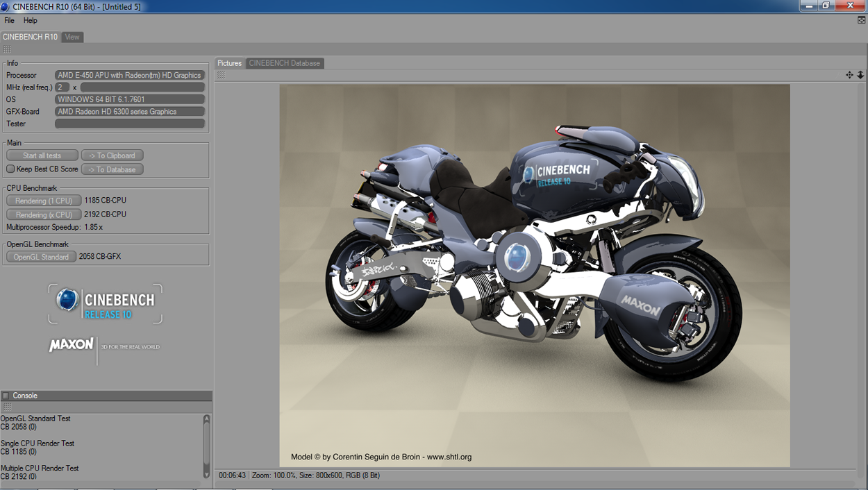Click the 1185 CB-CPU result value
This screenshot has width=868, height=490.
coord(105,201)
